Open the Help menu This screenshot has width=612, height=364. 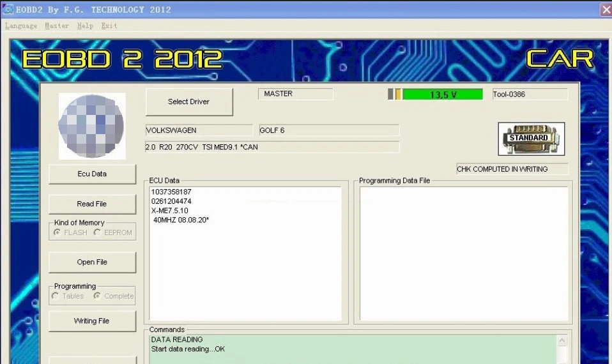point(85,26)
